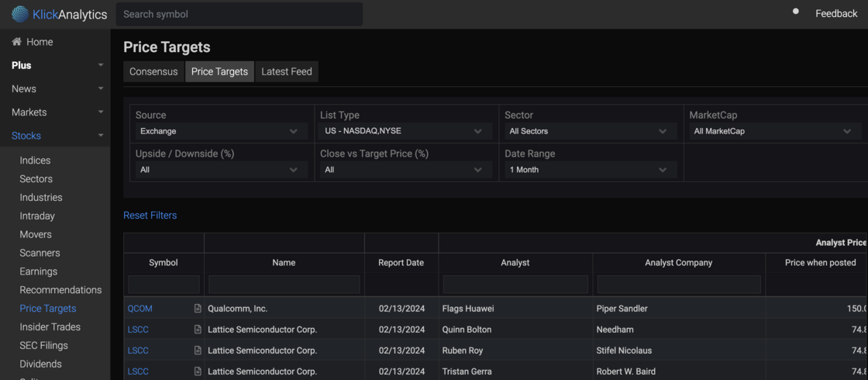
Task: Open the Sector dropdown showing All Sectors
Action: [x=591, y=131]
